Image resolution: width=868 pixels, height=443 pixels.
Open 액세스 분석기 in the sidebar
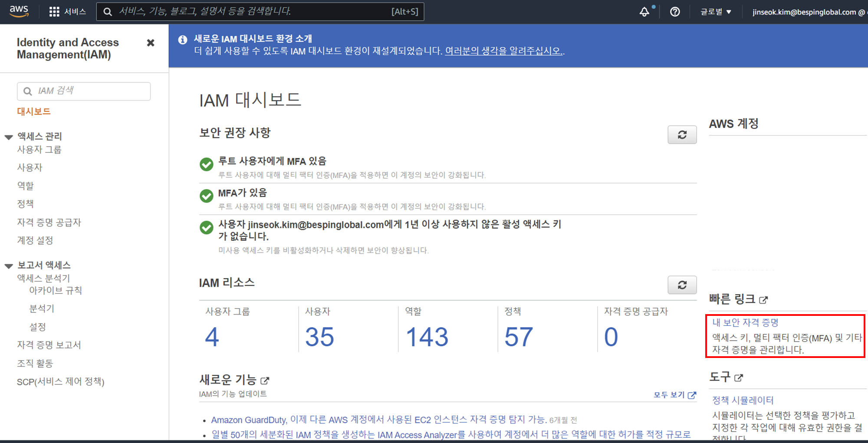(x=43, y=278)
